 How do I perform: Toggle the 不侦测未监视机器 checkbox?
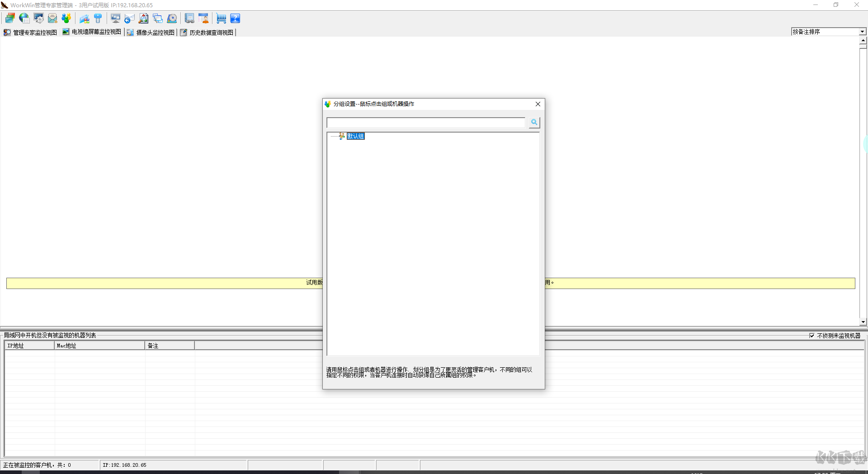pos(812,336)
